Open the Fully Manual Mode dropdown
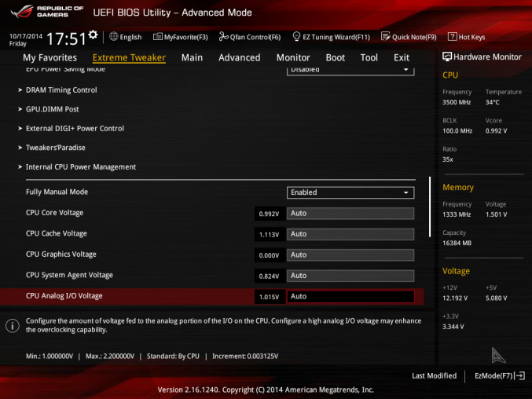 pos(350,192)
